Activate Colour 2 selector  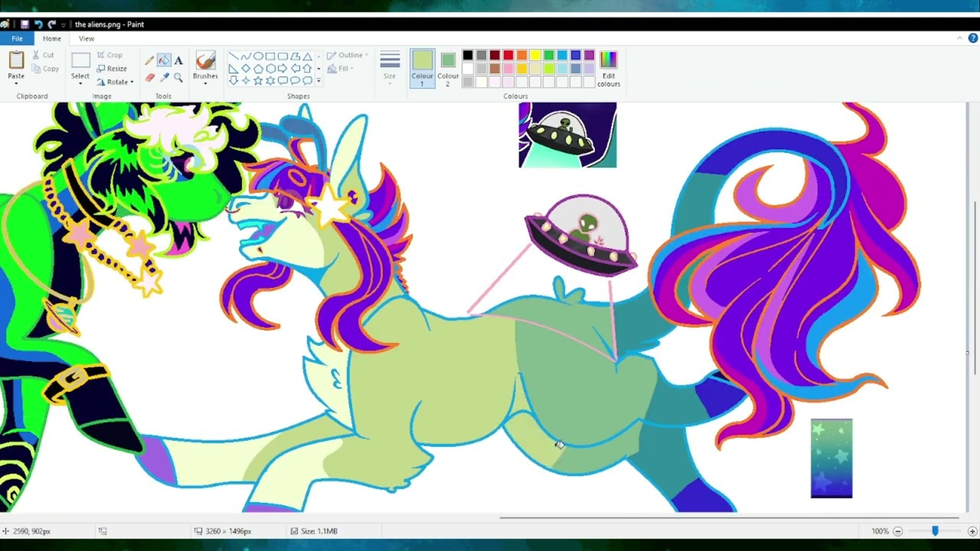click(448, 67)
